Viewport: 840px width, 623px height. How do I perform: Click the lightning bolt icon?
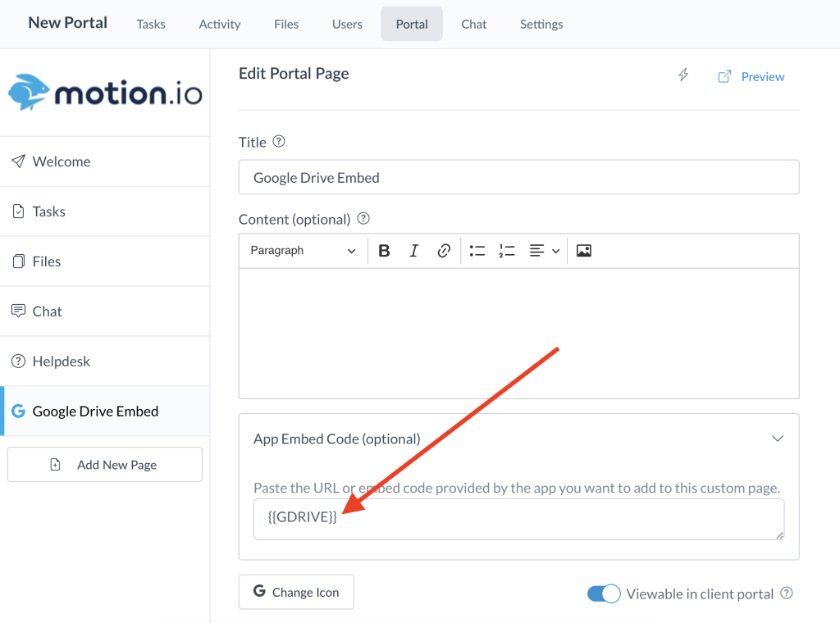click(x=683, y=75)
